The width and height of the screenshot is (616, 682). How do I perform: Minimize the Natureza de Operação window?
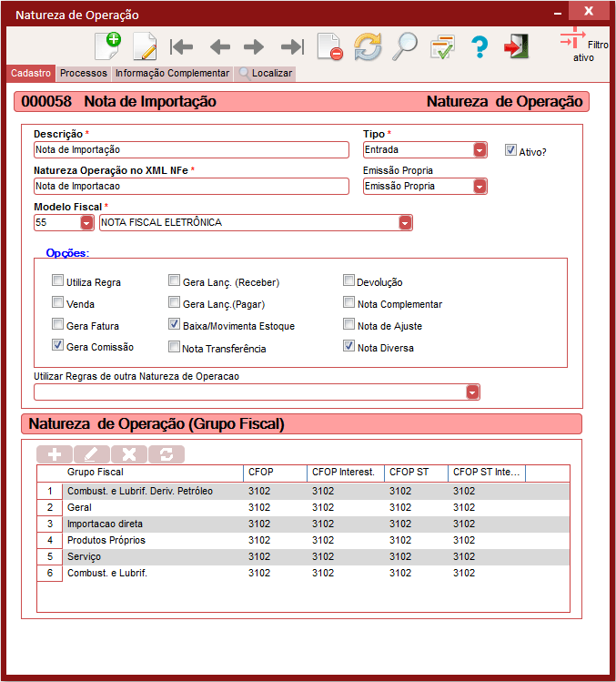558,14
